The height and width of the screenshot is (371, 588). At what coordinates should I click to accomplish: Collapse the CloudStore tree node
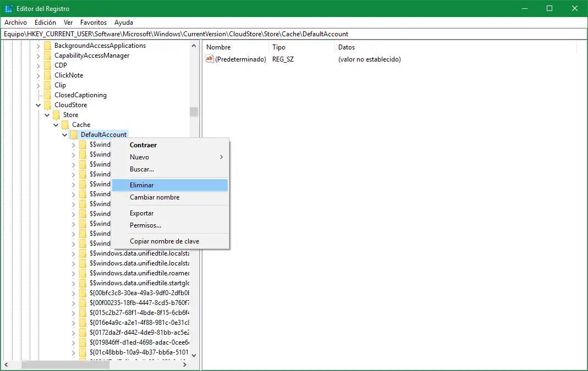click(x=38, y=105)
